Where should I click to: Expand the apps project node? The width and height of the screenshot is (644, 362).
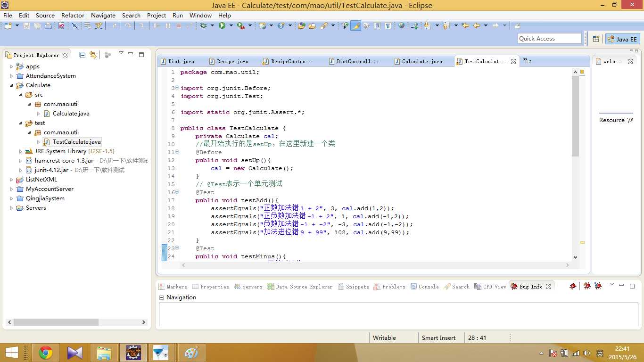12,66
